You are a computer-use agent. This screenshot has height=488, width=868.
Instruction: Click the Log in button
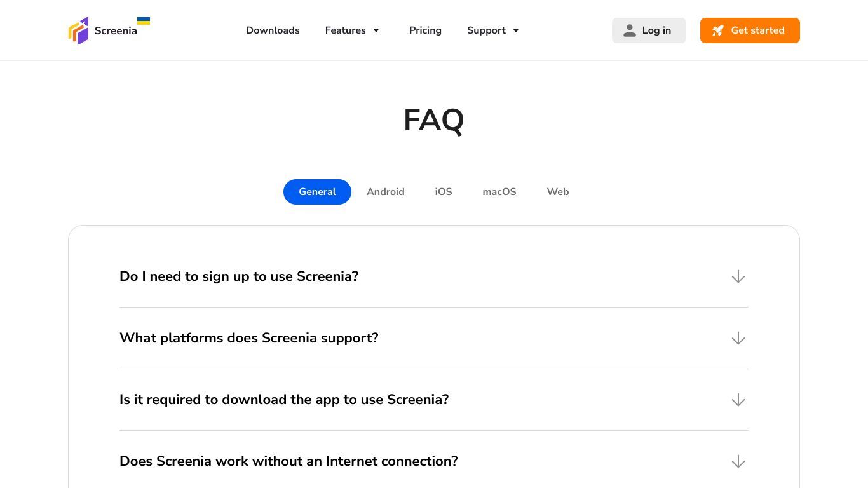coord(649,30)
